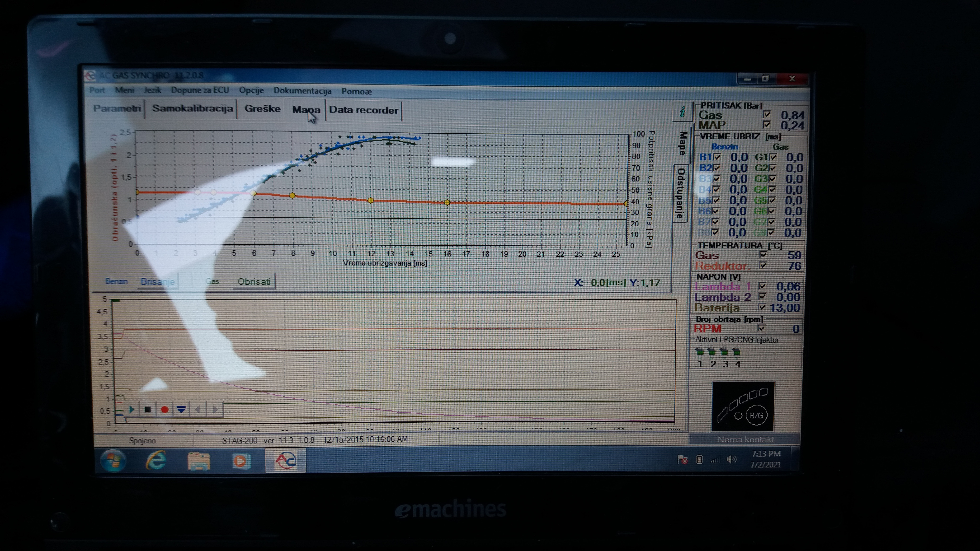Toggle the RPM checkbox
Viewport: 980px width, 551px height.
761,328
